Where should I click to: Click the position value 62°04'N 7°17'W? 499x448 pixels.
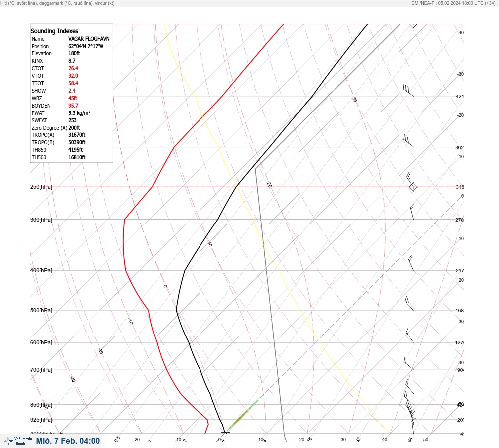86,46
